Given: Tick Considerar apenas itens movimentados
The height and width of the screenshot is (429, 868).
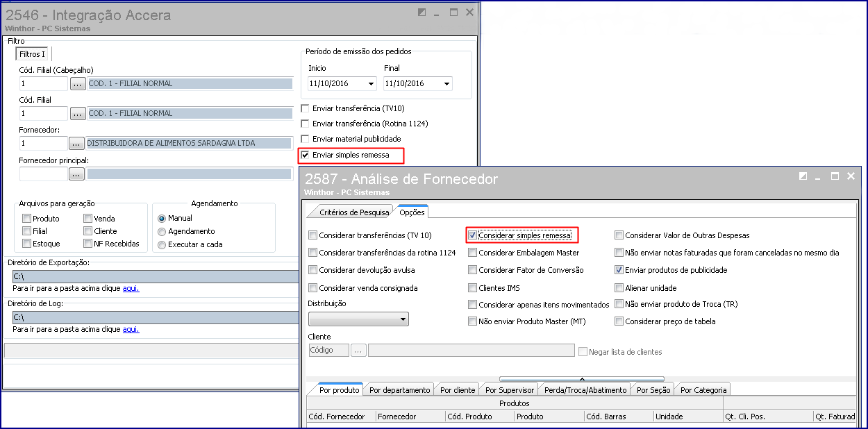Looking at the screenshot, I should (472, 304).
